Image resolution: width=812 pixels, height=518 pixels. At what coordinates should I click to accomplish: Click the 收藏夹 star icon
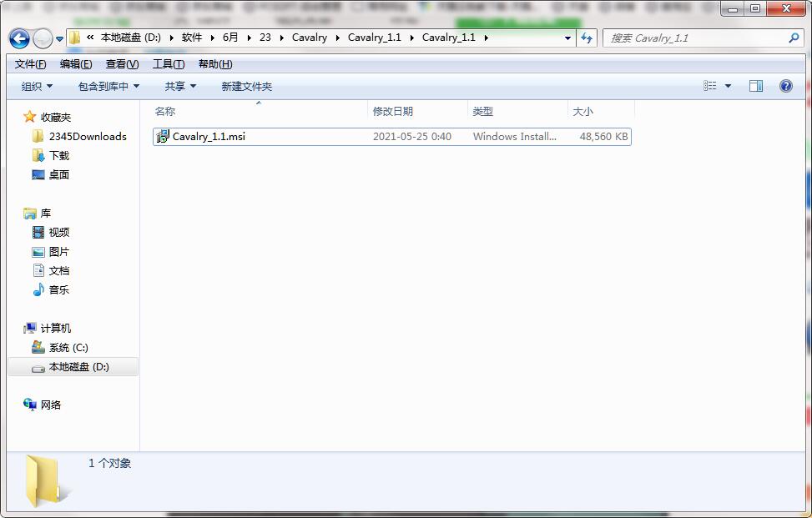click(29, 117)
